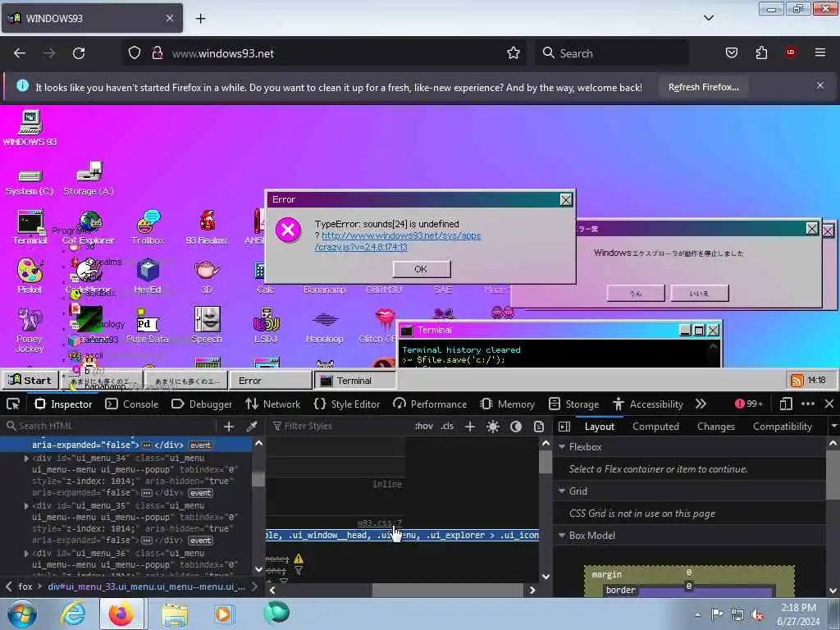Click the w93.css:7 source link
Image resolution: width=840 pixels, height=630 pixels.
379,523
